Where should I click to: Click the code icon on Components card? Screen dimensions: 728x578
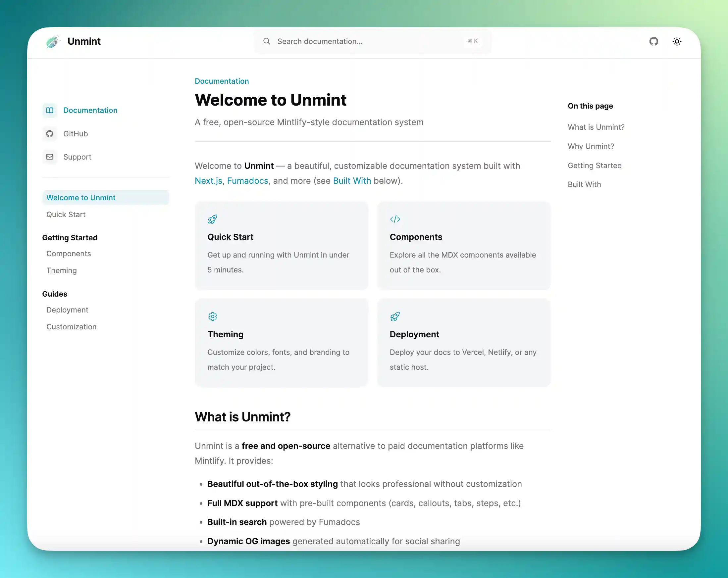(x=395, y=218)
